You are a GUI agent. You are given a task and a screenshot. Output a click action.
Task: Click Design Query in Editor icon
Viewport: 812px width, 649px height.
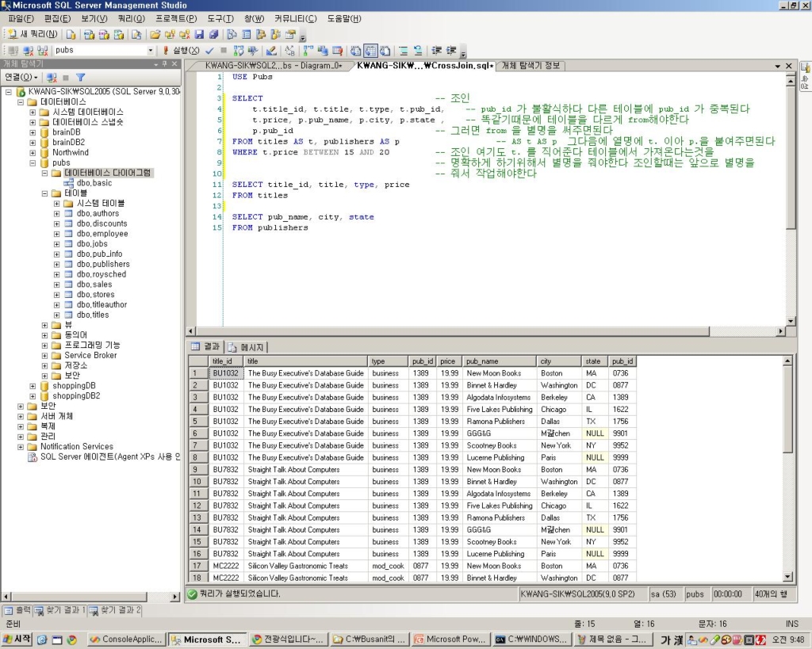pyautogui.click(x=271, y=50)
